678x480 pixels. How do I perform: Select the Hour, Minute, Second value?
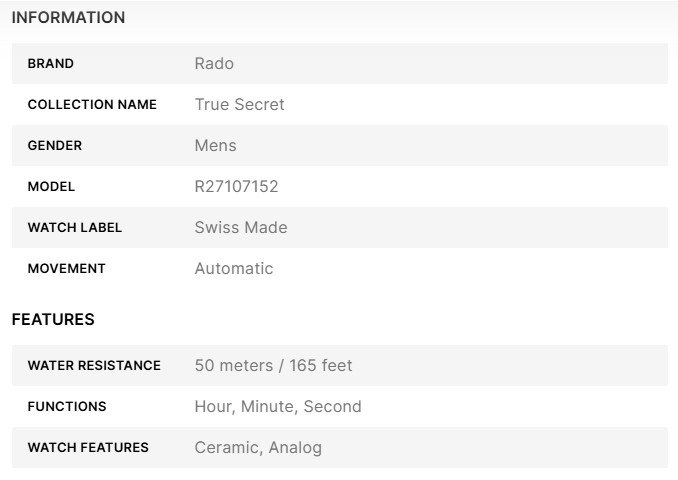point(278,407)
